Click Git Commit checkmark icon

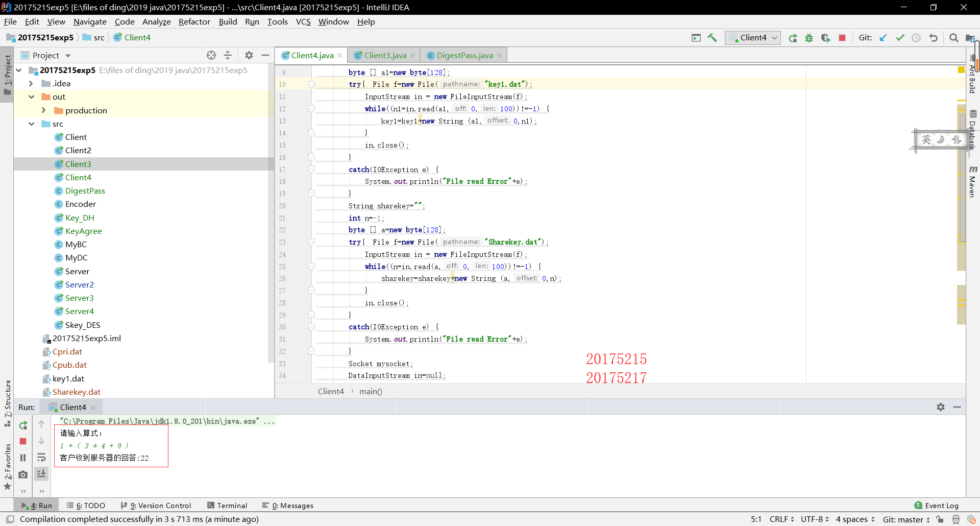point(900,38)
